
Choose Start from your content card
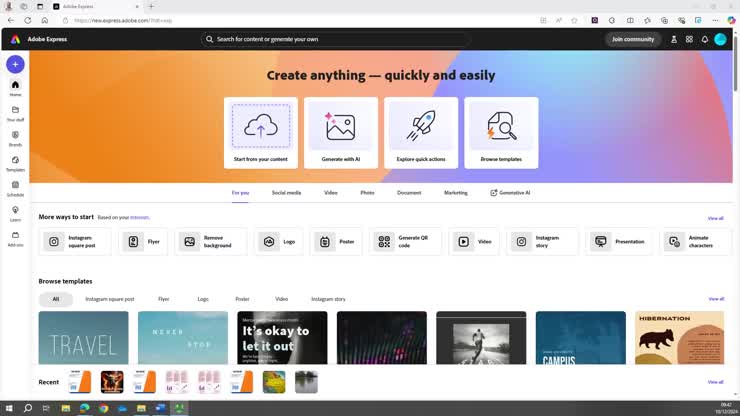(261, 133)
